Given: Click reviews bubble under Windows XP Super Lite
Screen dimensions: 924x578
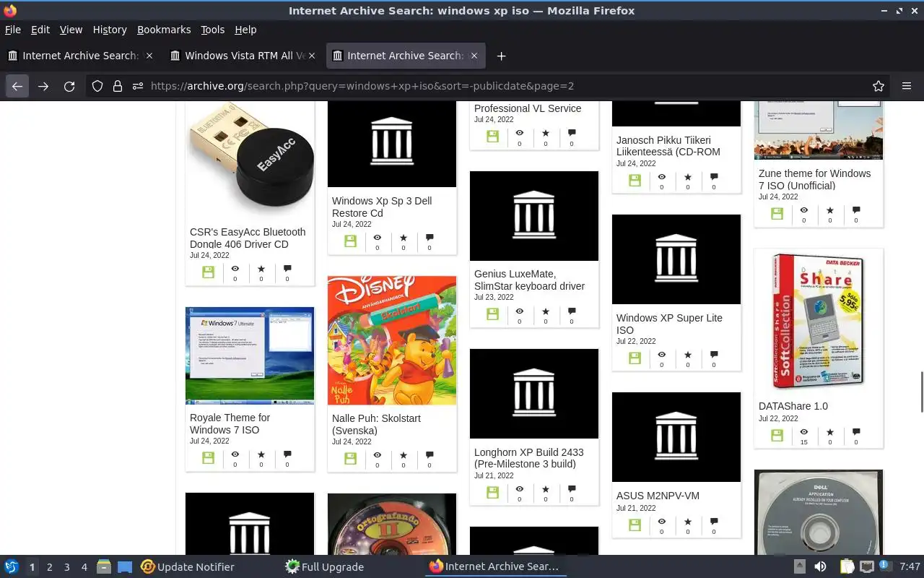Looking at the screenshot, I should [x=714, y=355].
